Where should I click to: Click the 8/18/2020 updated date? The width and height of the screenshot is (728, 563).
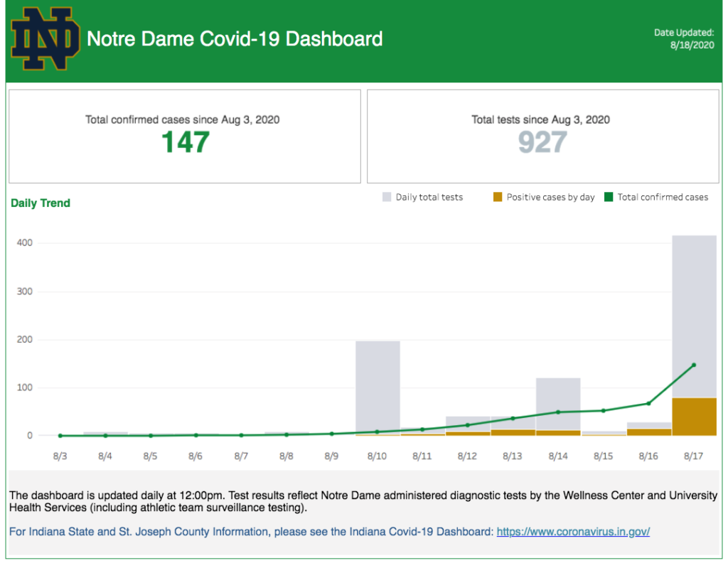point(692,45)
